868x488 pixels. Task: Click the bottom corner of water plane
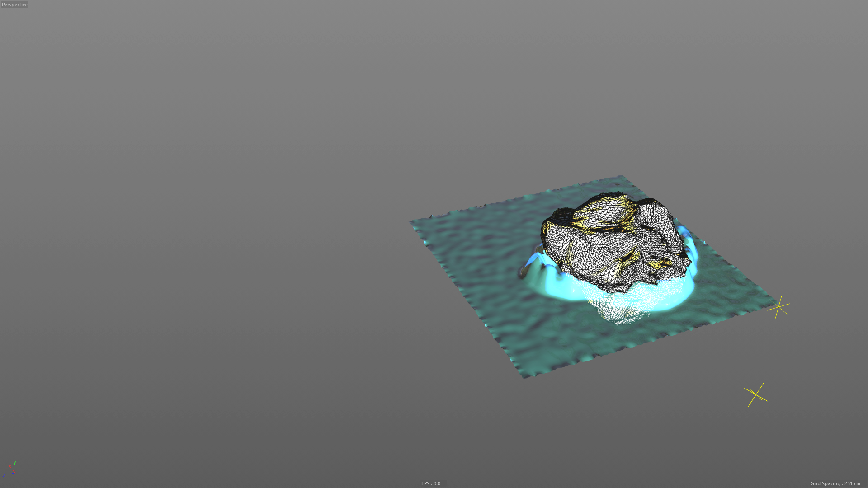click(525, 376)
